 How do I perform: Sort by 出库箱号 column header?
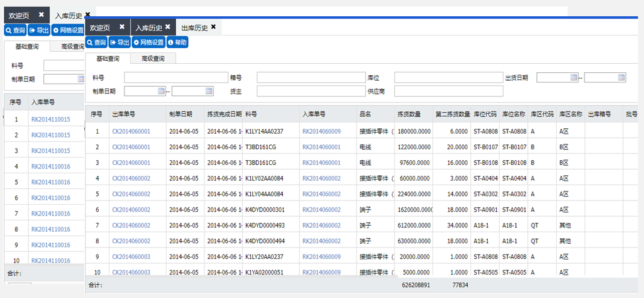pyautogui.click(x=604, y=114)
